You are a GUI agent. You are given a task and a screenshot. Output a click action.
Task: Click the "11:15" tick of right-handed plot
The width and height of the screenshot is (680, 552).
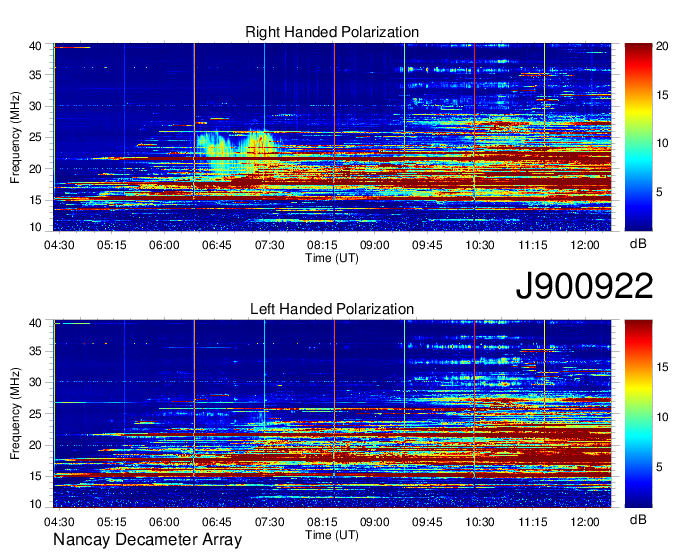click(533, 245)
